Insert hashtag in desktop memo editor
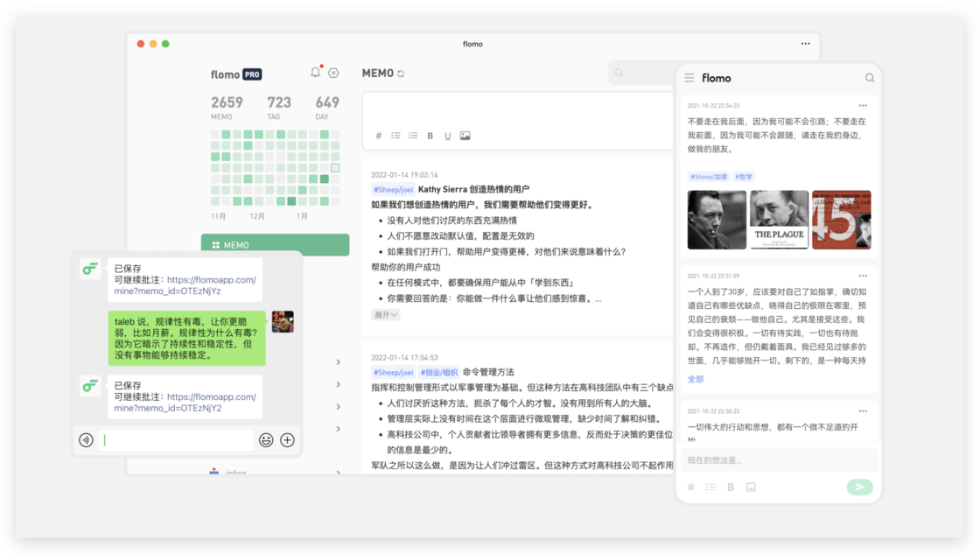 [x=378, y=136]
